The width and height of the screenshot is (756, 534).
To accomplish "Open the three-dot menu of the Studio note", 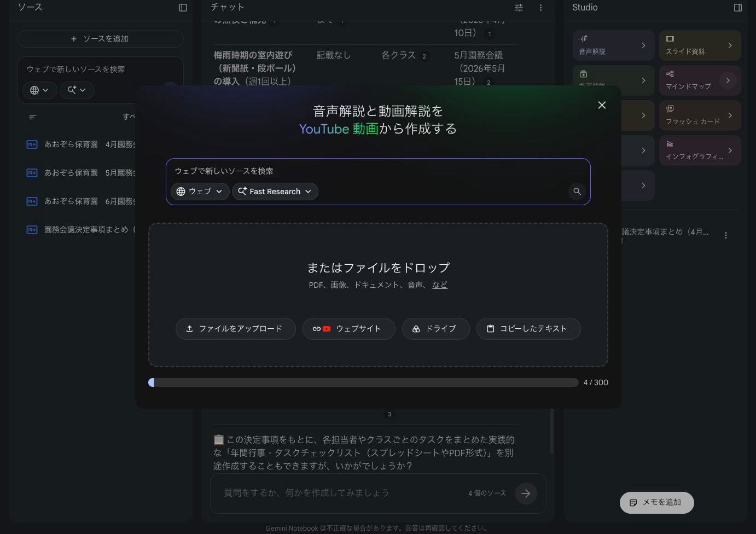I will pos(726,235).
